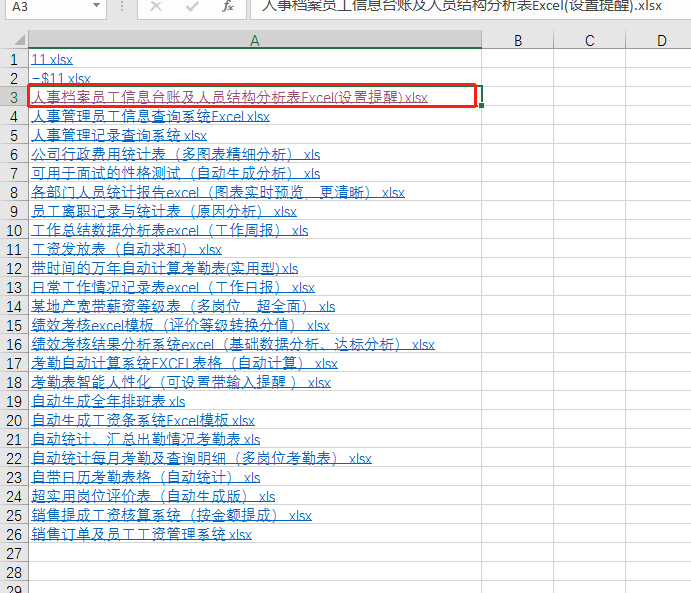Screen dimensions: 691x593
Task: Select column D header
Action: click(x=659, y=40)
